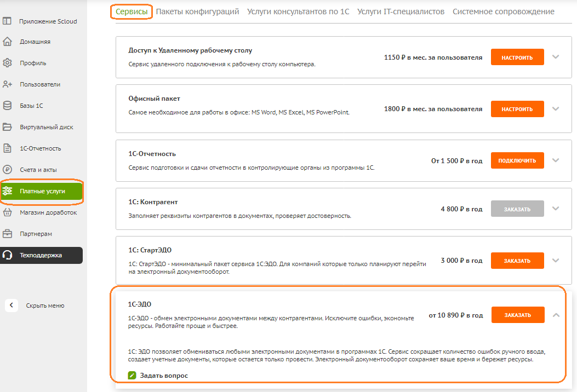Collapse the 1С-ЭДО card chevron

click(556, 315)
